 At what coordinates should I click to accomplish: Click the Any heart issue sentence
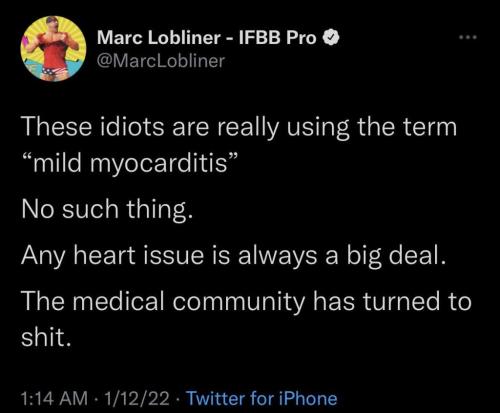234,256
